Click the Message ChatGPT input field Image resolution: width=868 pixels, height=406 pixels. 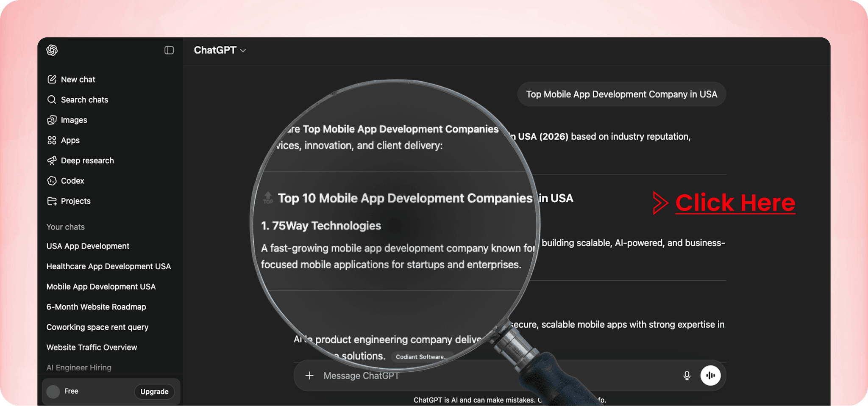click(x=424, y=376)
